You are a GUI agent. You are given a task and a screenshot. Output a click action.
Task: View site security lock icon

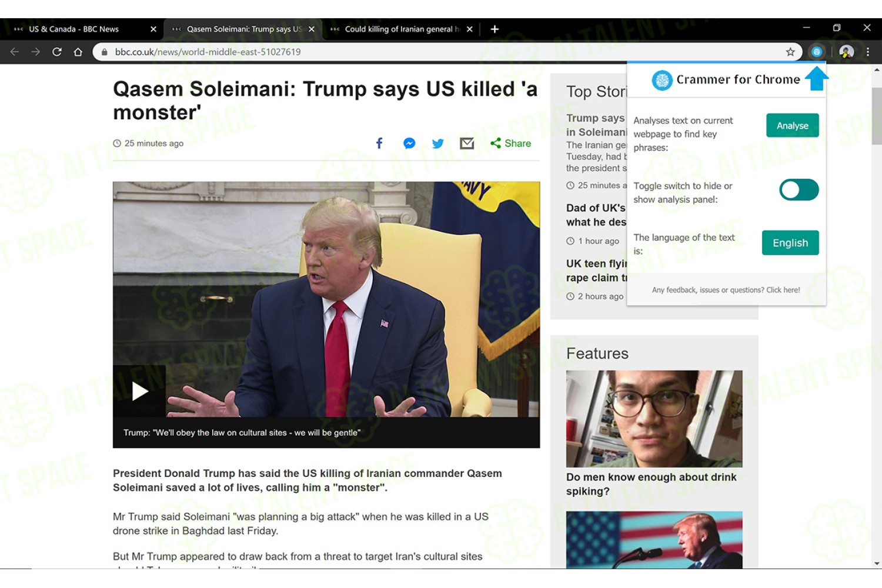coord(105,52)
